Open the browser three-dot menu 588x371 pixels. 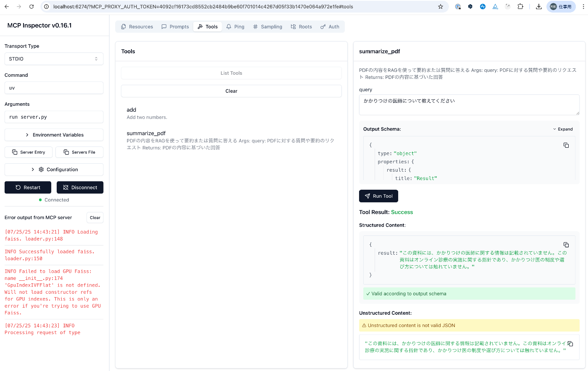point(583,7)
